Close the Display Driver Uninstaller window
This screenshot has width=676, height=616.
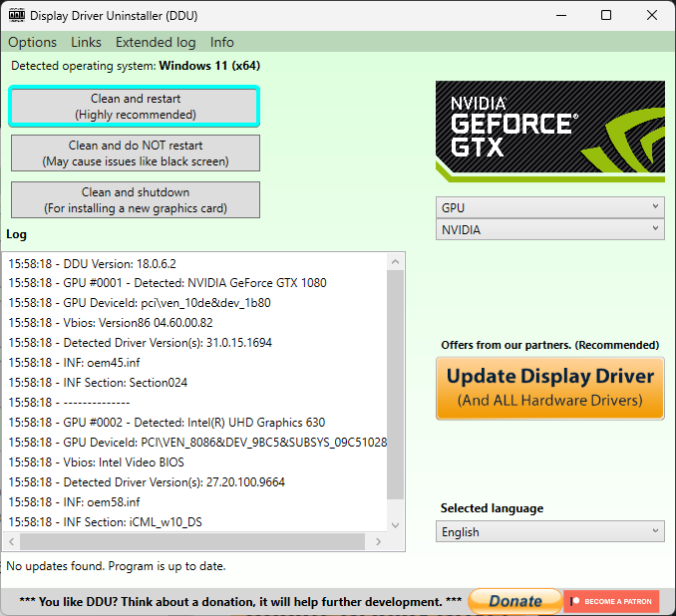[652, 16]
